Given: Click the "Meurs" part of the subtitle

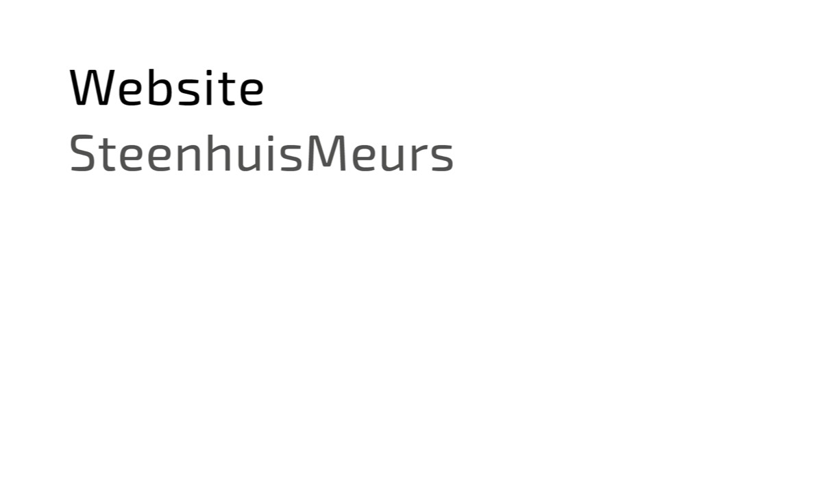Looking at the screenshot, I should click(380, 153).
